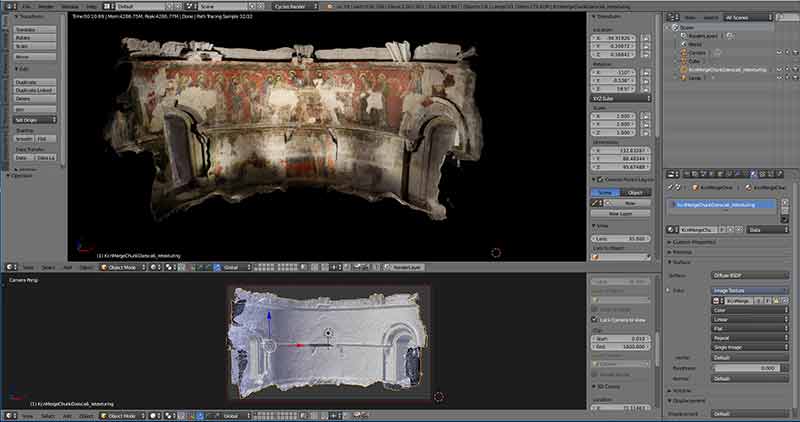Collapse the Surface panel
Screen dimensions: 800x422
[x=679, y=262]
